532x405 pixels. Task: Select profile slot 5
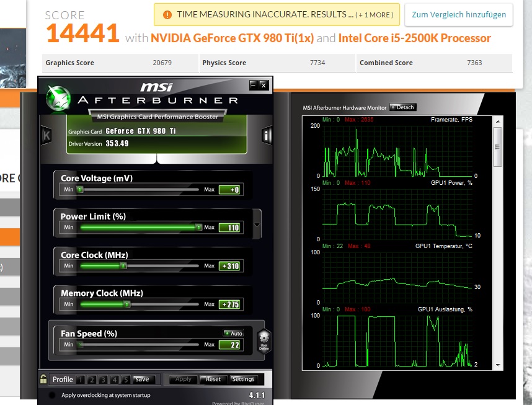click(x=126, y=380)
